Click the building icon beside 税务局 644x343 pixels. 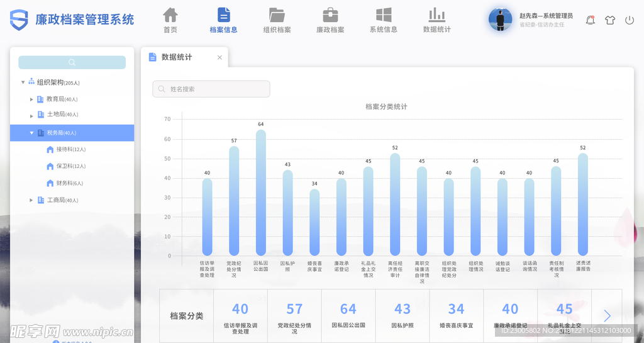point(41,133)
